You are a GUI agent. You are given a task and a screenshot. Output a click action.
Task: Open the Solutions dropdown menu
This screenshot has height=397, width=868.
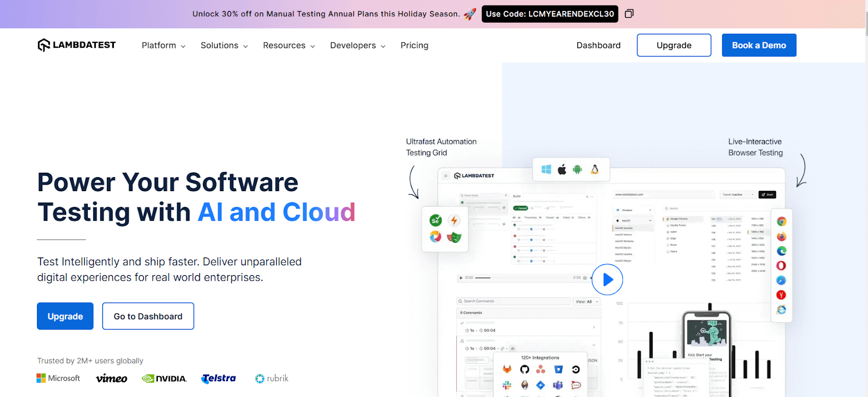click(x=224, y=46)
